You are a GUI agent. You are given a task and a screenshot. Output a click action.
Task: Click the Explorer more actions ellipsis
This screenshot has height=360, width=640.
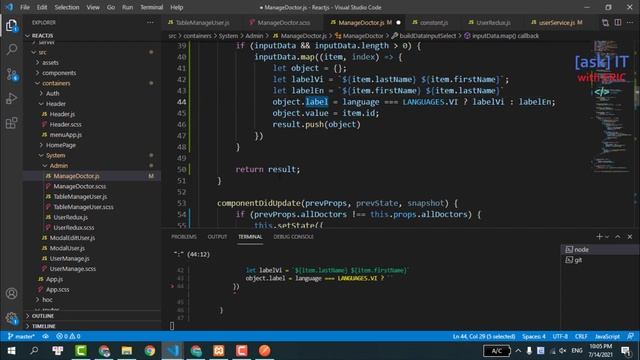(x=150, y=22)
